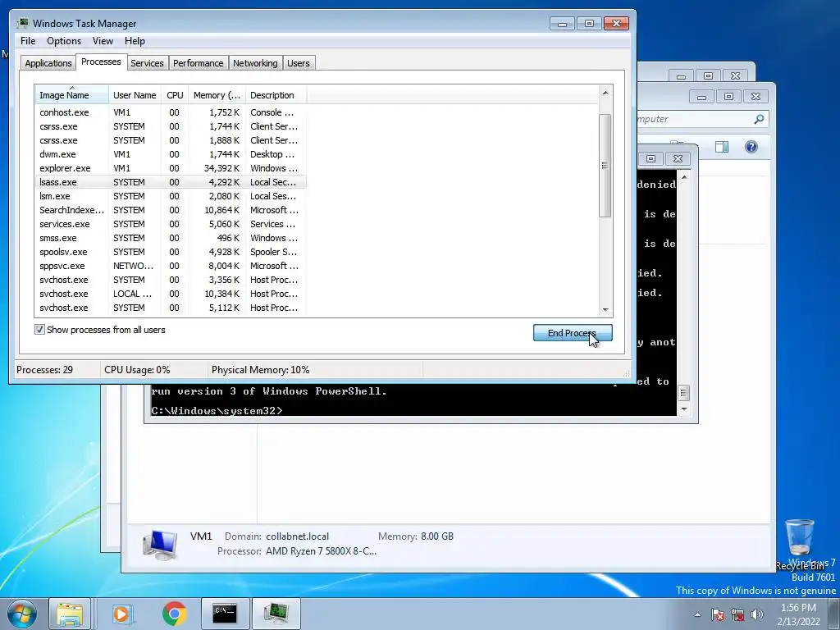The height and width of the screenshot is (630, 840).
Task: Sort by User Name column header
Action: click(135, 95)
